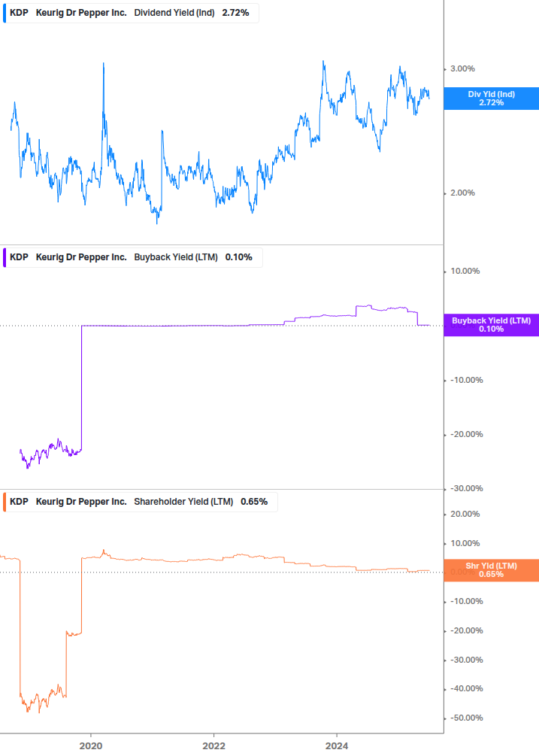
Task: Click the purple color bar beside Buyback Yield
Action: pyautogui.click(x=5, y=257)
